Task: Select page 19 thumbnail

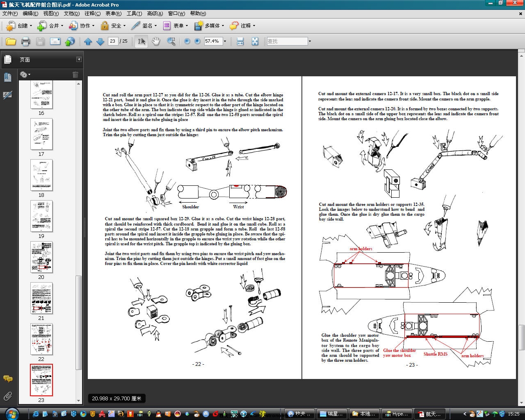Action: click(x=41, y=216)
